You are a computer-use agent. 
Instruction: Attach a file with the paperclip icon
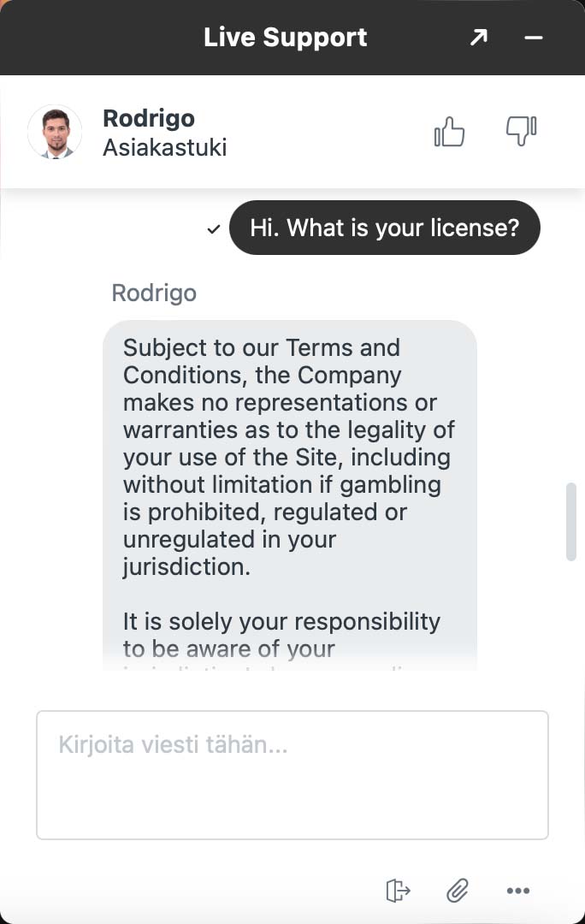[458, 891]
